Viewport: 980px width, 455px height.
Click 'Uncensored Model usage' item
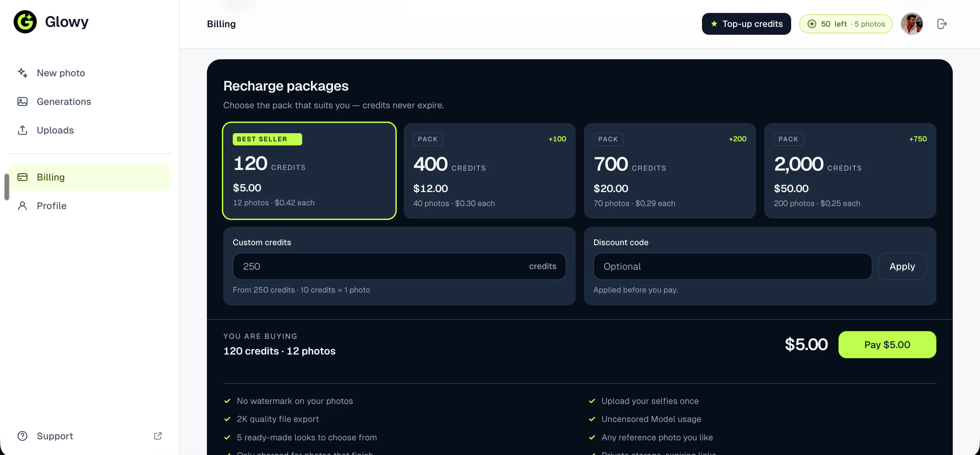(x=651, y=419)
